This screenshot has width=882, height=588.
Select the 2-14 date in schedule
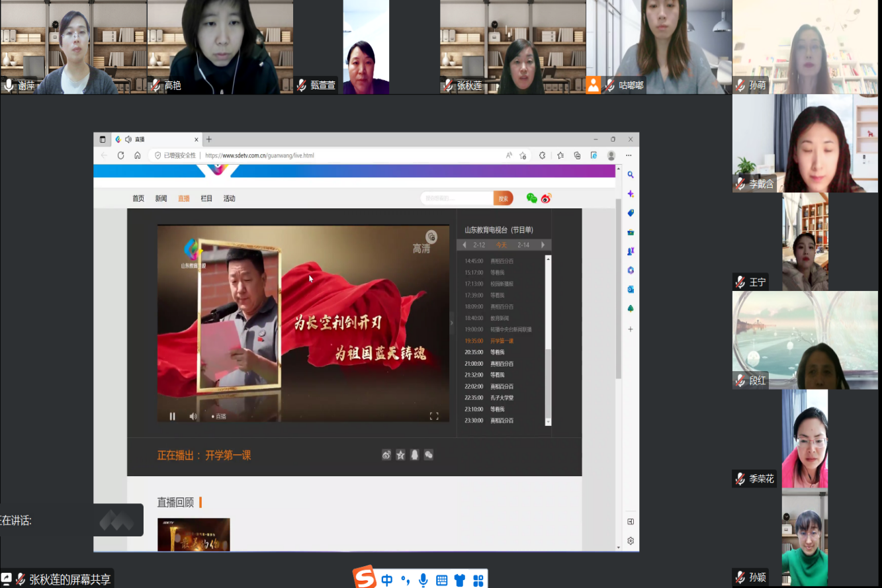click(523, 245)
